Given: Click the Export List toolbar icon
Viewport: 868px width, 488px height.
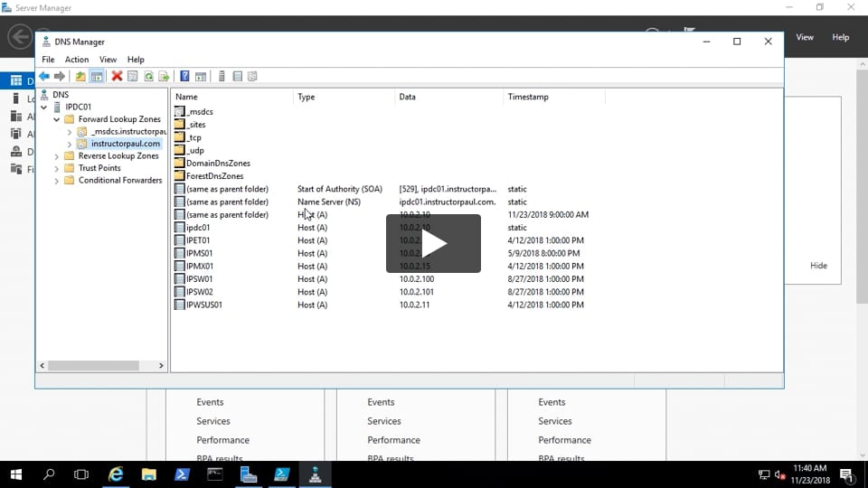Looking at the screenshot, I should 164,77.
